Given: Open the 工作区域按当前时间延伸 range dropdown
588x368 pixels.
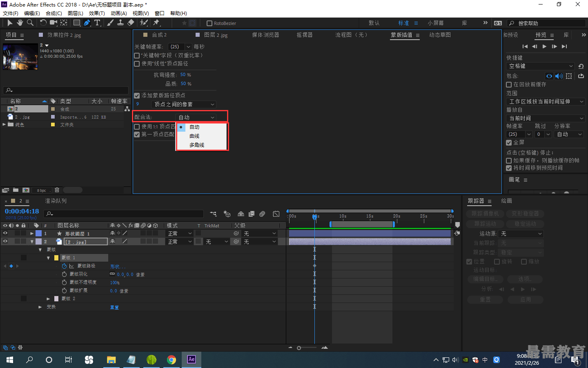Looking at the screenshot, I should click(x=546, y=102).
